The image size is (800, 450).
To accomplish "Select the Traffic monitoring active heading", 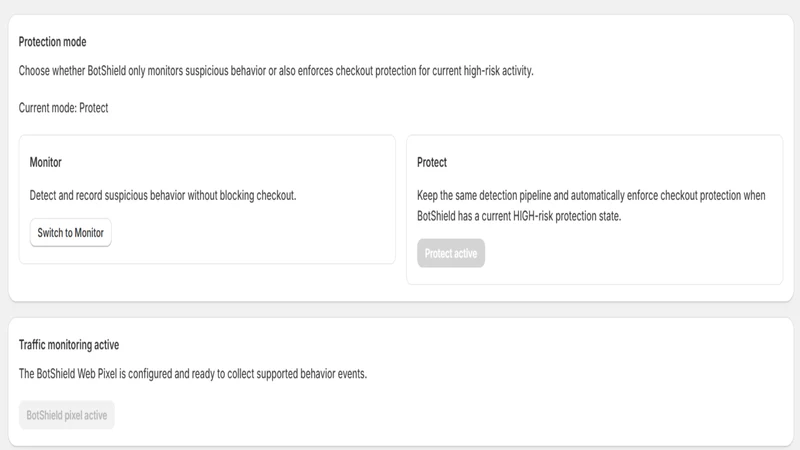I will point(69,345).
